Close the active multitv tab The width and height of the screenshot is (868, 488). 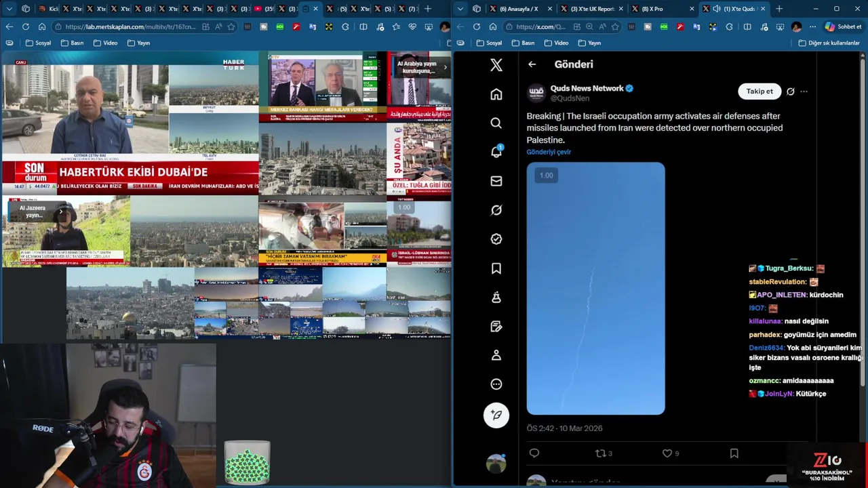point(315,9)
